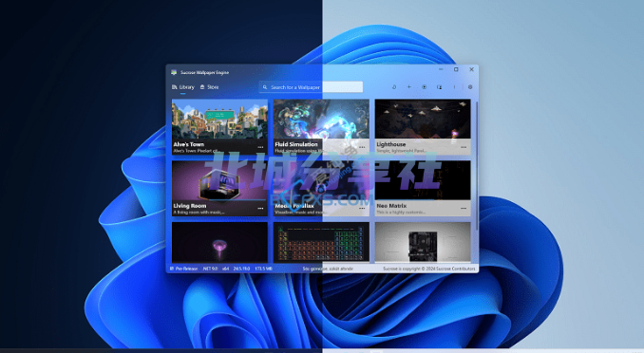
Task: Click the Sucrose Wallpaper Engine app logo
Action: click(174, 72)
